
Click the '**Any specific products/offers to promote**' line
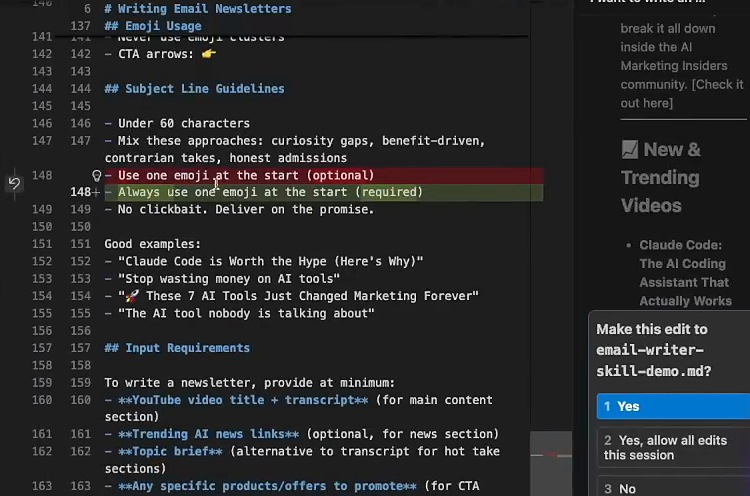pyautogui.click(x=292, y=486)
